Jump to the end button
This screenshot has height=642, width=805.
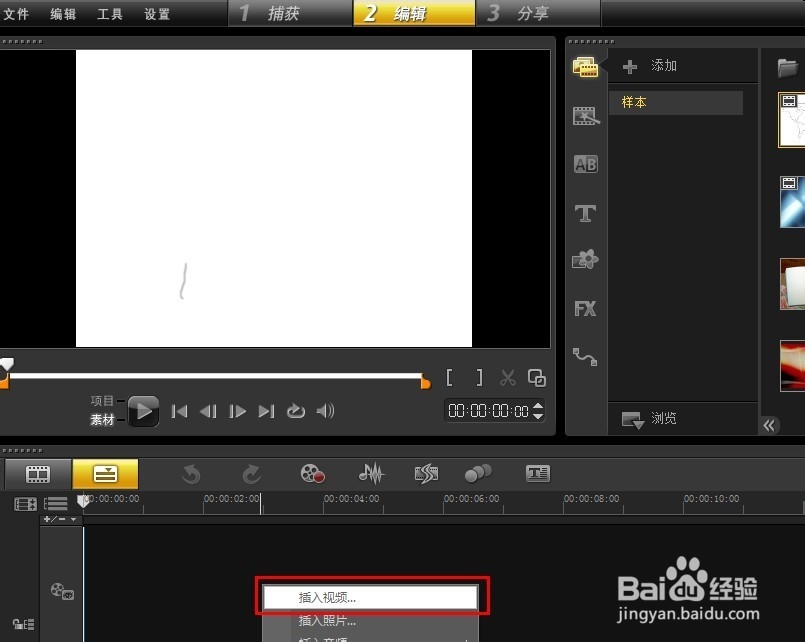coord(266,411)
